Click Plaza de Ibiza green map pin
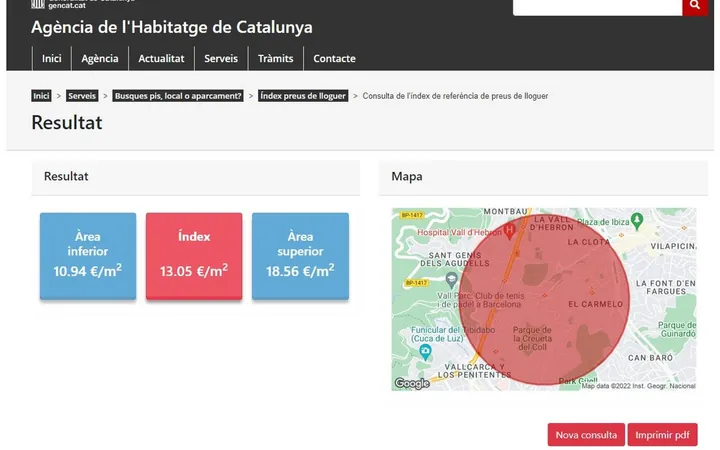Image resolution: width=720 pixels, height=450 pixels. tap(636, 221)
